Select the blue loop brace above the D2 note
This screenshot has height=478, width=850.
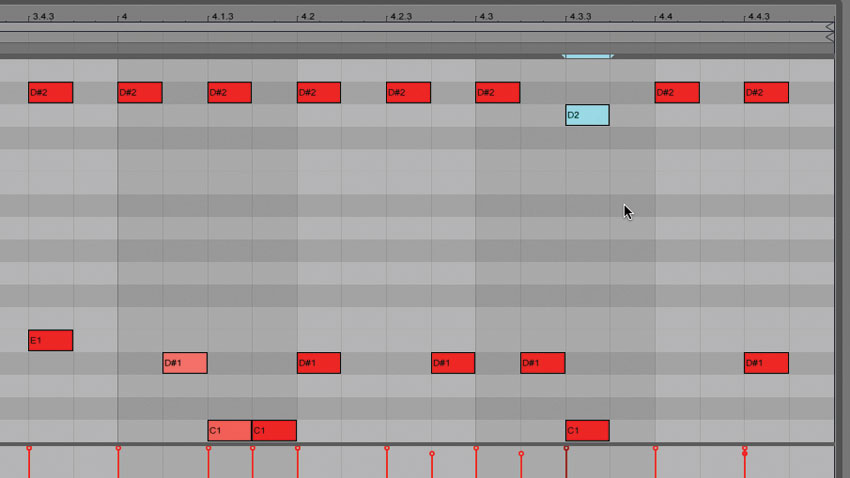pos(588,56)
